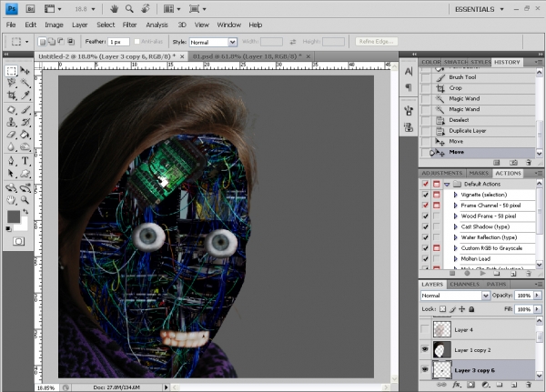The height and width of the screenshot is (392, 546).
Task: Select the Eraser tool
Action: 11,135
